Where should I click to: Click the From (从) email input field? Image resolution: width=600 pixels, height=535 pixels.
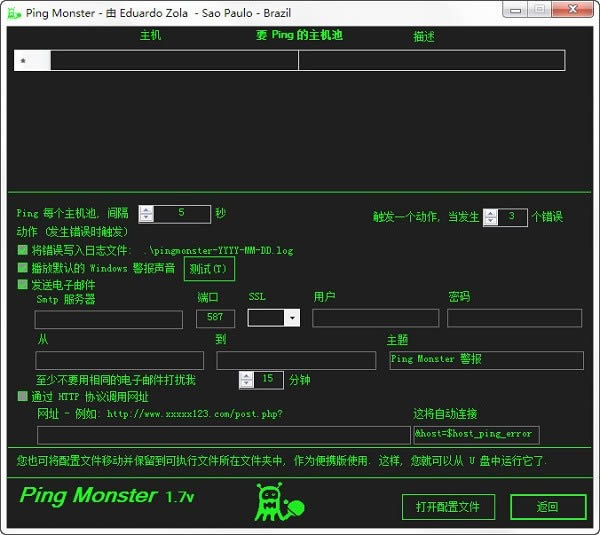[x=119, y=360]
